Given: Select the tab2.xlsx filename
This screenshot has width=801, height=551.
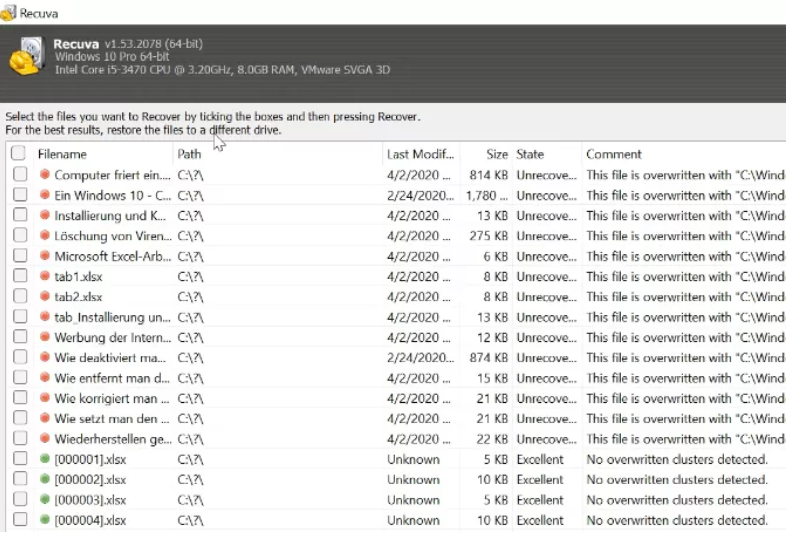Looking at the screenshot, I should (x=78, y=297).
